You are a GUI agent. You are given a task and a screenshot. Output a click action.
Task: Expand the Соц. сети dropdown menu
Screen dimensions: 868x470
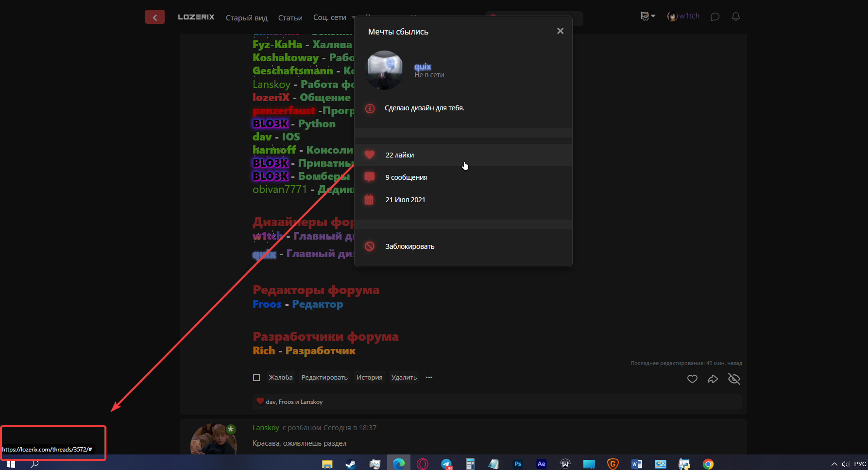[x=334, y=17]
